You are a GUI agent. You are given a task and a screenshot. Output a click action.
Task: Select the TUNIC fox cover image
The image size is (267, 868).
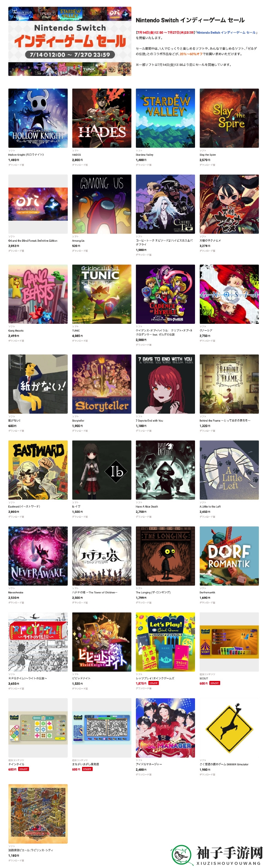click(102, 294)
